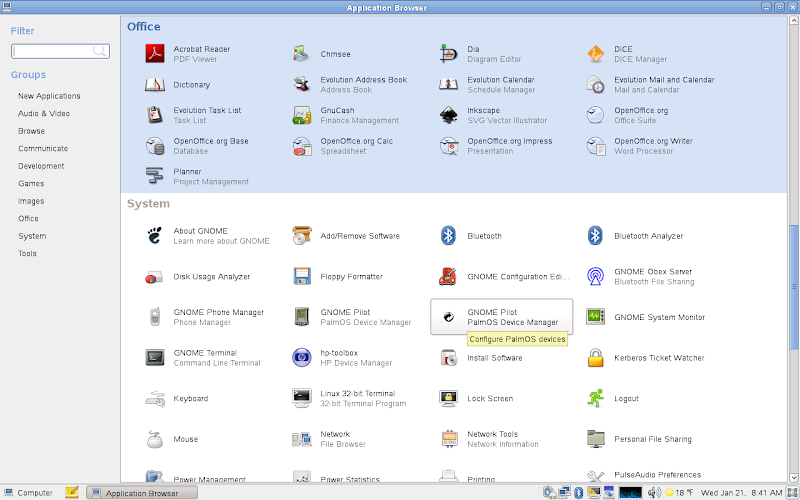Image resolution: width=800 pixels, height=500 pixels.
Task: Jump to the Development group
Action: [41, 166]
